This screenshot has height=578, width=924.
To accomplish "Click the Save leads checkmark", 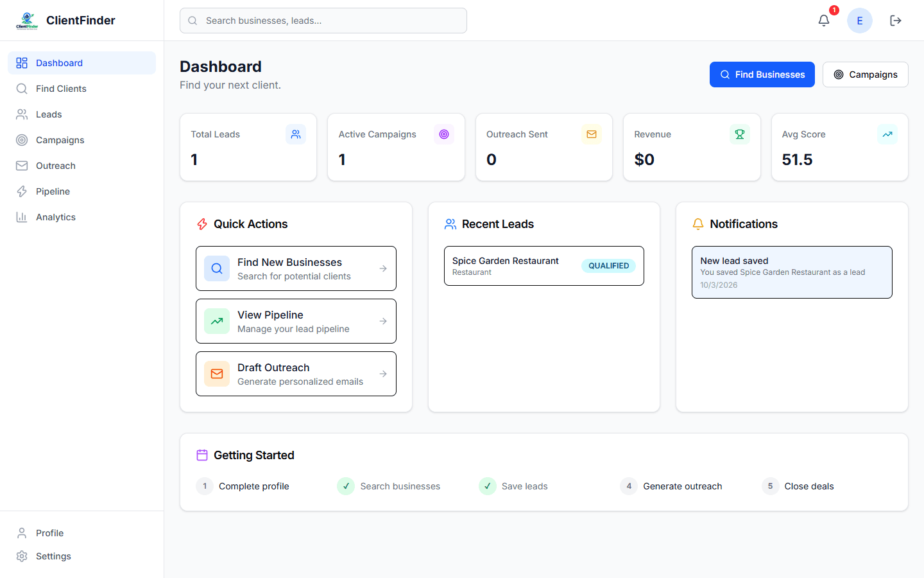I will click(488, 486).
